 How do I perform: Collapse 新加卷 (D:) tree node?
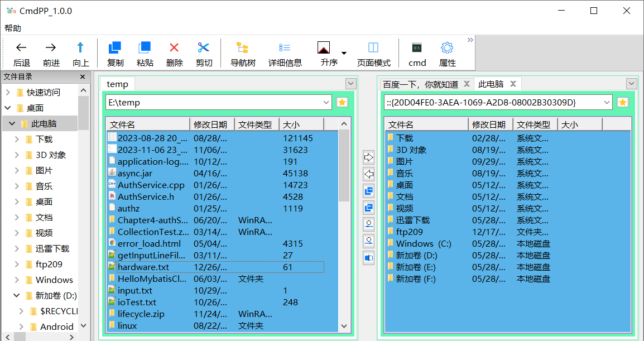(17, 295)
